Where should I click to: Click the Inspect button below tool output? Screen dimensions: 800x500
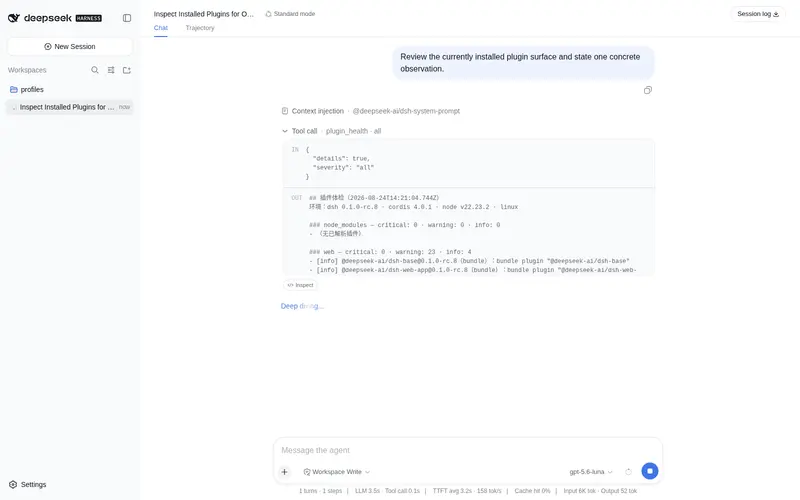[300, 285]
